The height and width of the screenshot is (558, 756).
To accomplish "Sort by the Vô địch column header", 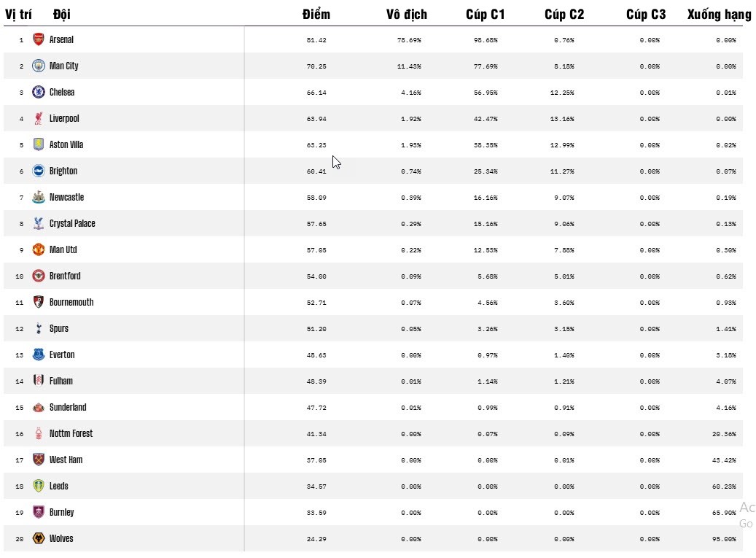I will pyautogui.click(x=407, y=15).
